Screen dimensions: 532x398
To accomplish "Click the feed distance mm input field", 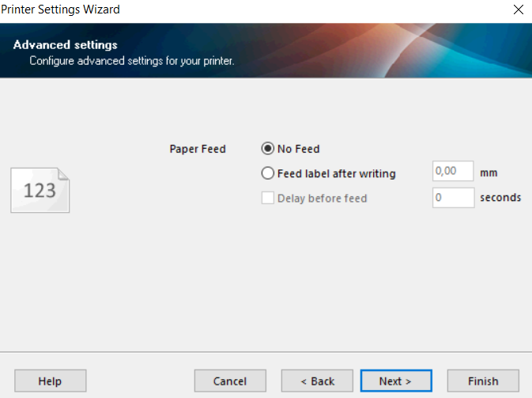I will coord(452,172).
